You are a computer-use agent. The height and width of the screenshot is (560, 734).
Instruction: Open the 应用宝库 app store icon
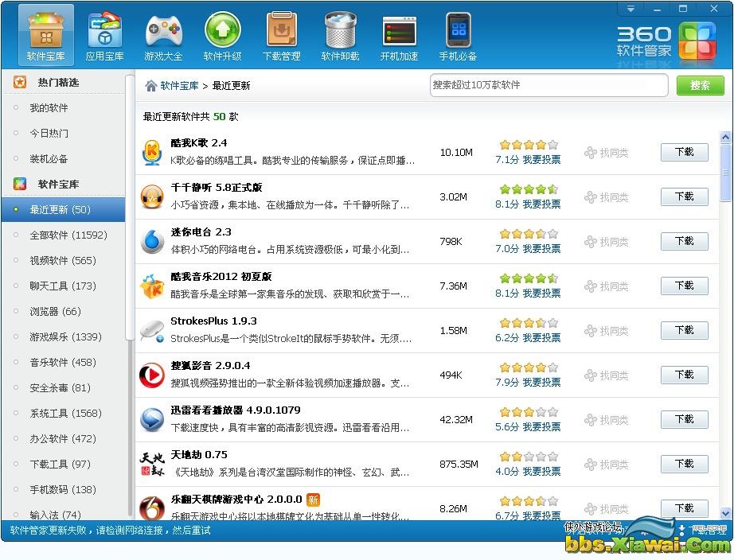coord(105,37)
